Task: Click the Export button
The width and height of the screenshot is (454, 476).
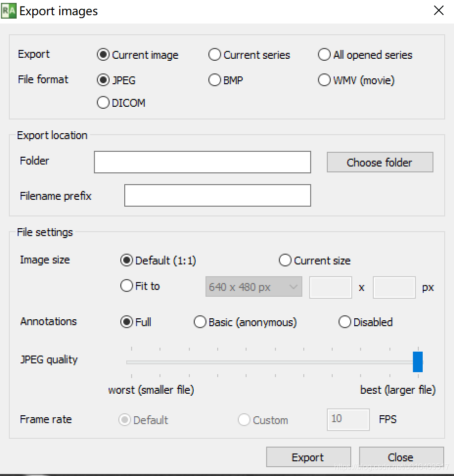Action: (x=308, y=457)
